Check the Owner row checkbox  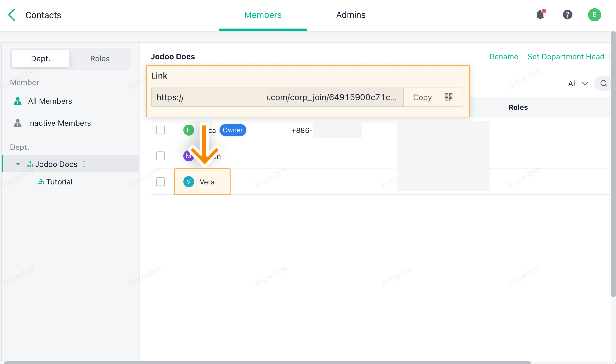coord(160,130)
